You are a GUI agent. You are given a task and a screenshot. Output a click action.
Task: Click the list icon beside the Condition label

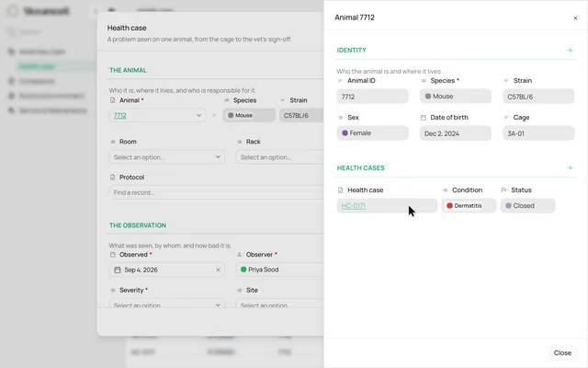point(445,190)
